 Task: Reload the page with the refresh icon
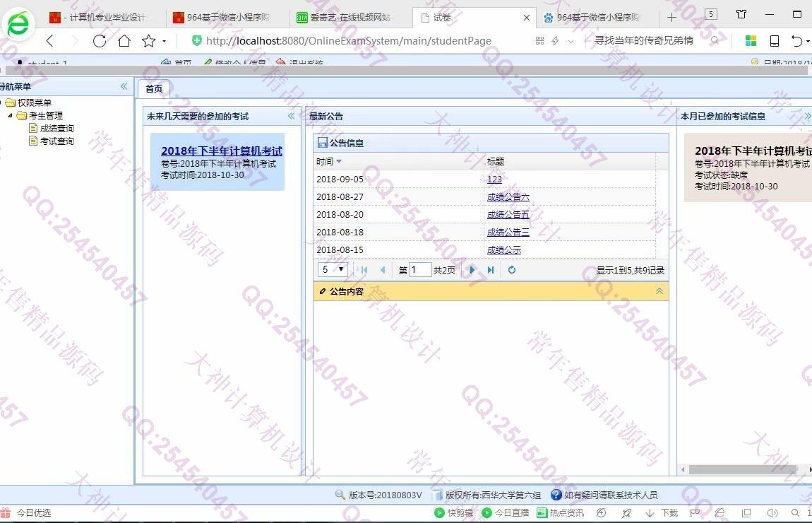(x=100, y=41)
